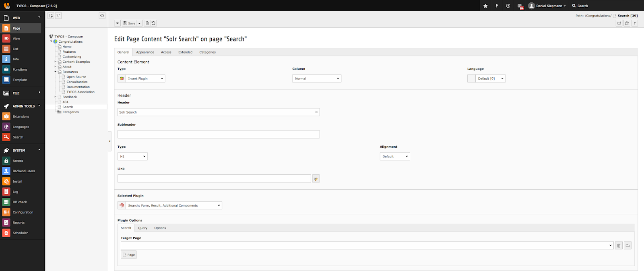Collapse the WEB module group

click(x=39, y=17)
